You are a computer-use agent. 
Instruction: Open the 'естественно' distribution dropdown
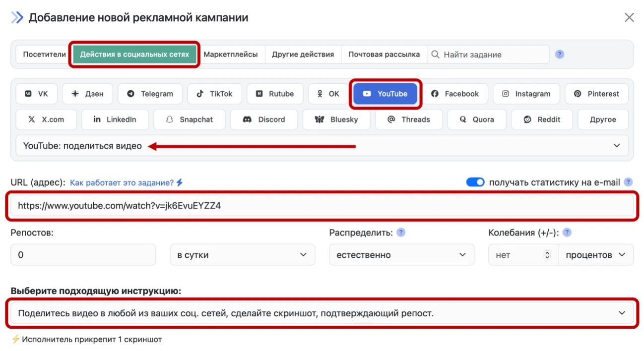click(x=401, y=255)
